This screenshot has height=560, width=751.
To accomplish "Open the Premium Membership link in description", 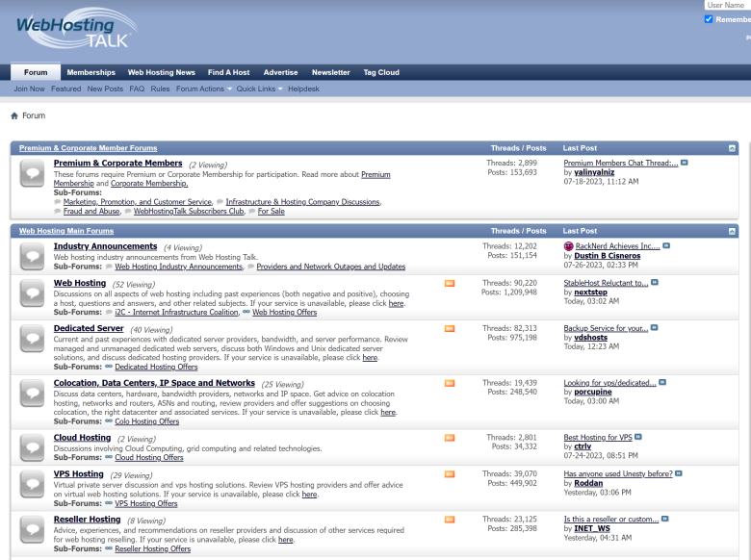I will click(x=221, y=179).
